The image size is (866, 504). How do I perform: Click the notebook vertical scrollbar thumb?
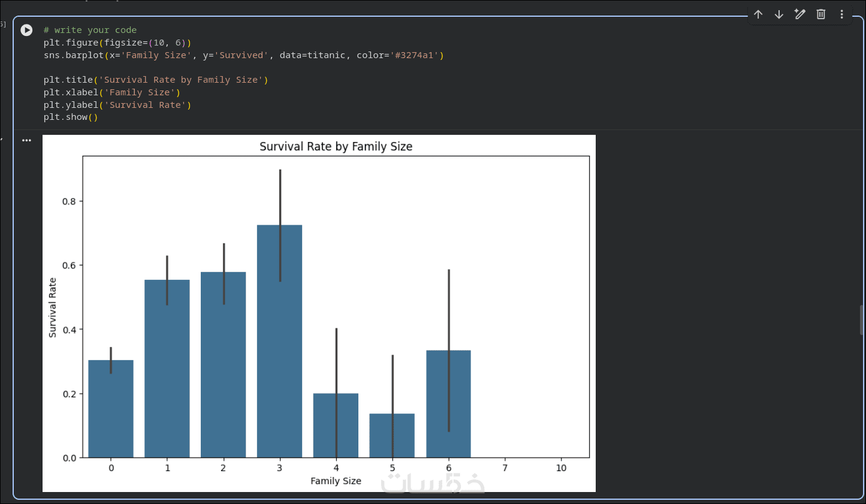862,319
